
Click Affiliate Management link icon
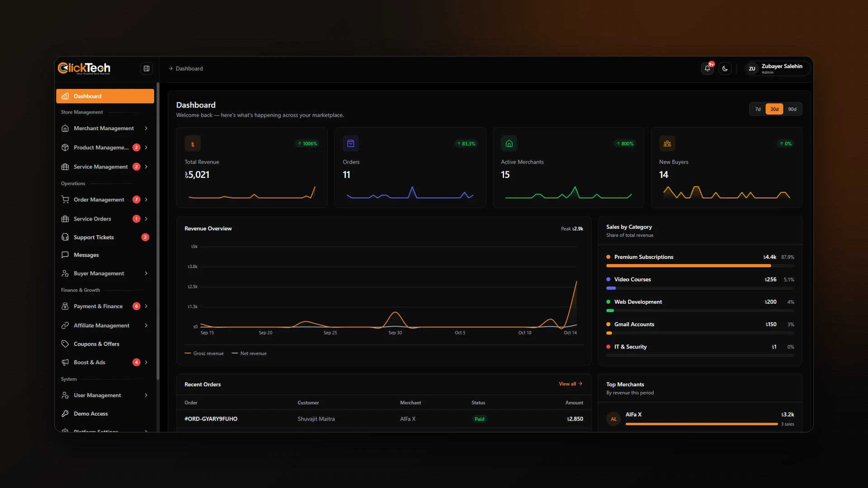pos(65,325)
